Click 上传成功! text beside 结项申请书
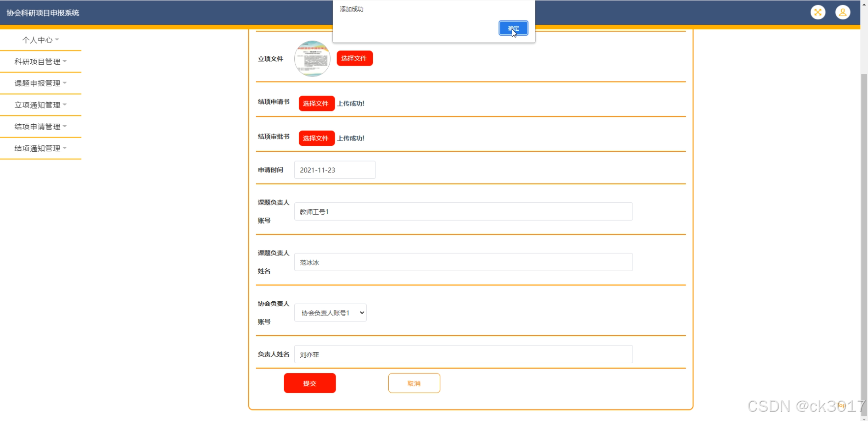This screenshot has width=868, height=421. [x=351, y=103]
